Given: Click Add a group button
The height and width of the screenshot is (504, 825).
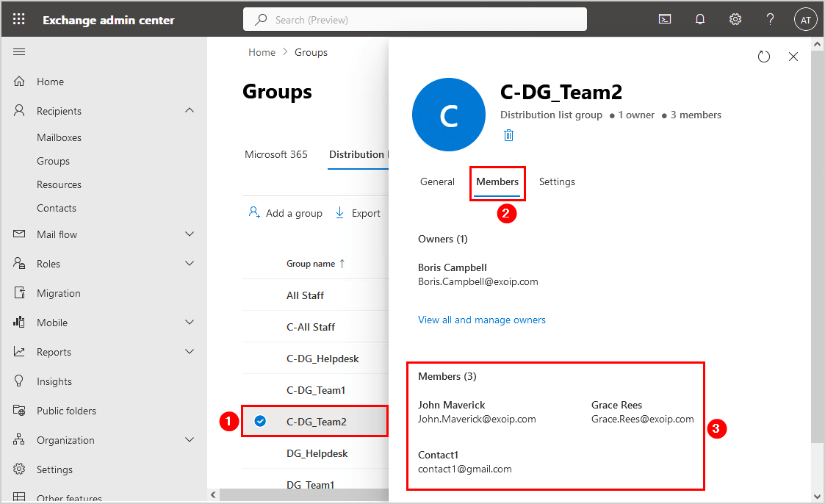Looking at the screenshot, I should [286, 213].
